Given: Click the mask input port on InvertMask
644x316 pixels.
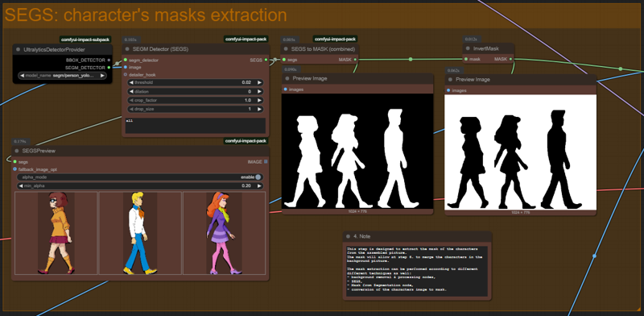Looking at the screenshot, I should tap(466, 60).
